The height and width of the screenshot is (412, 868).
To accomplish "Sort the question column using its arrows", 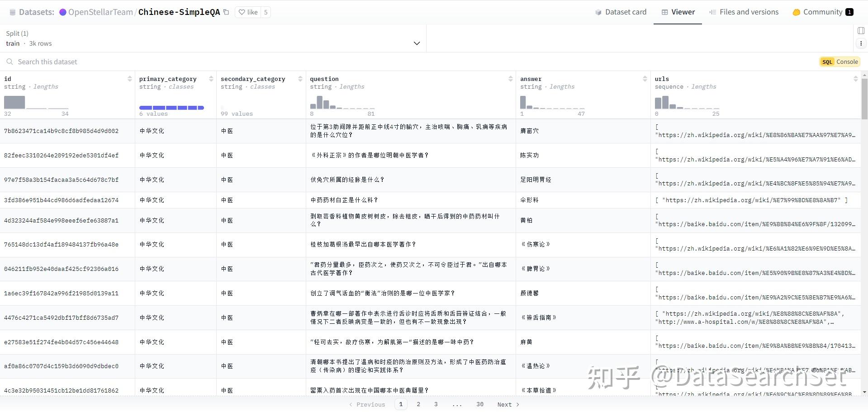I will point(511,78).
